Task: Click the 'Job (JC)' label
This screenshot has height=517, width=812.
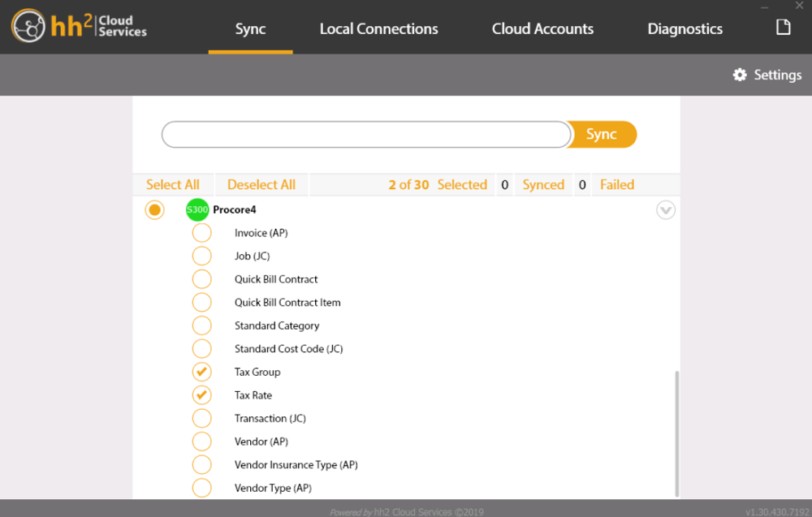Action: point(252,256)
